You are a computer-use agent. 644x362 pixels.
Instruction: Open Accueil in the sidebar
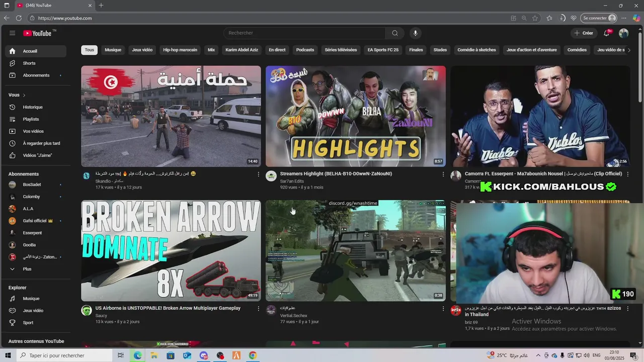(x=35, y=51)
